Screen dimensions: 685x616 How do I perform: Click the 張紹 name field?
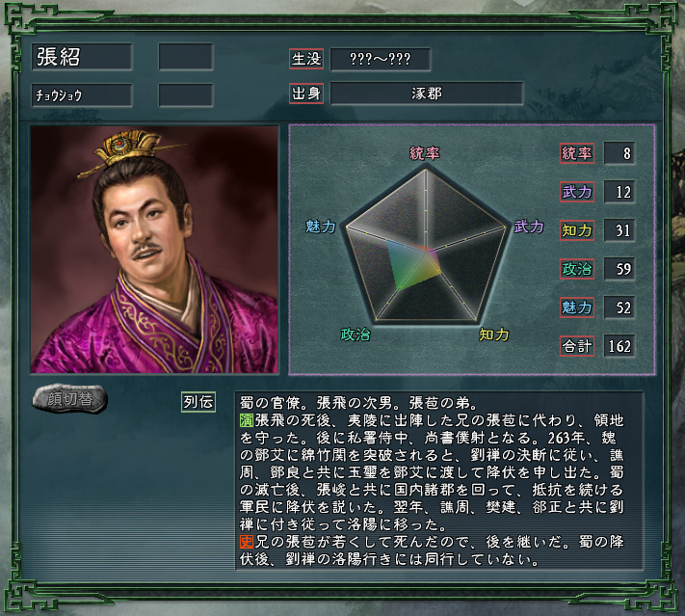(x=82, y=57)
